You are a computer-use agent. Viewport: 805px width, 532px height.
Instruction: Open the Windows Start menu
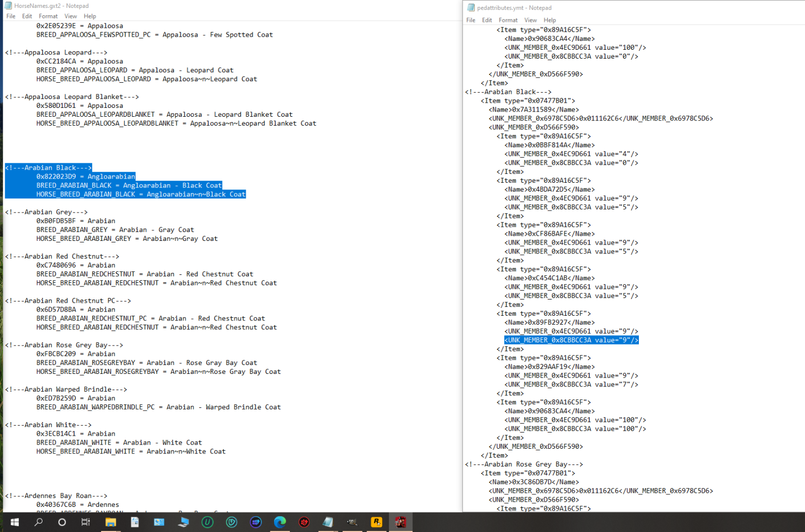tap(14, 522)
